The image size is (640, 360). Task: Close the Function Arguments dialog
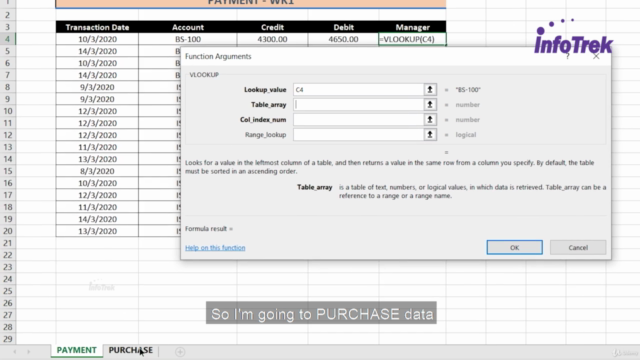pyautogui.click(x=596, y=56)
